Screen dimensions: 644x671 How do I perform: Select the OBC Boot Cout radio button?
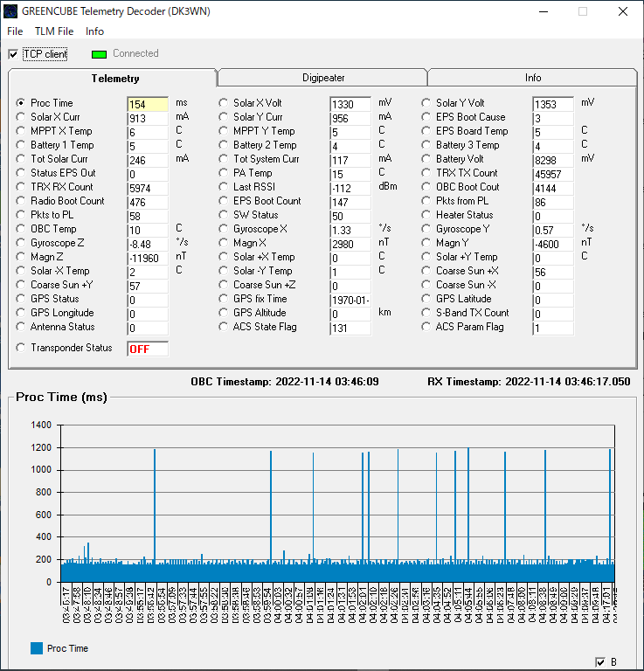tap(426, 187)
